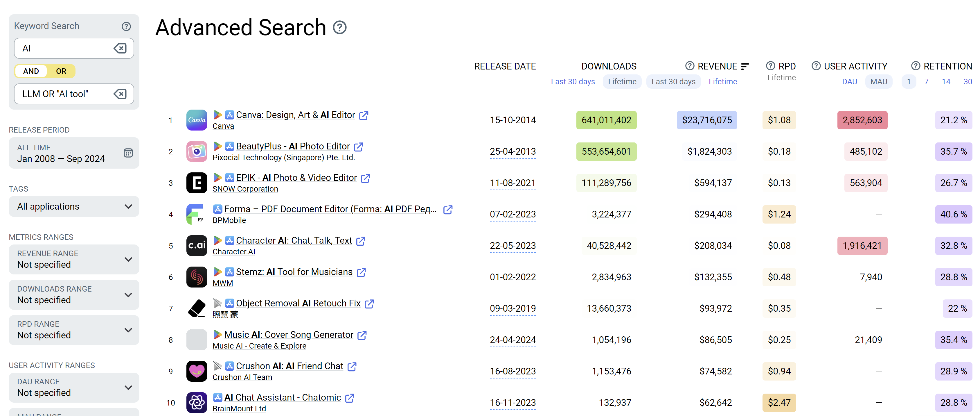Open Forma PDF external link icon

click(x=448, y=210)
